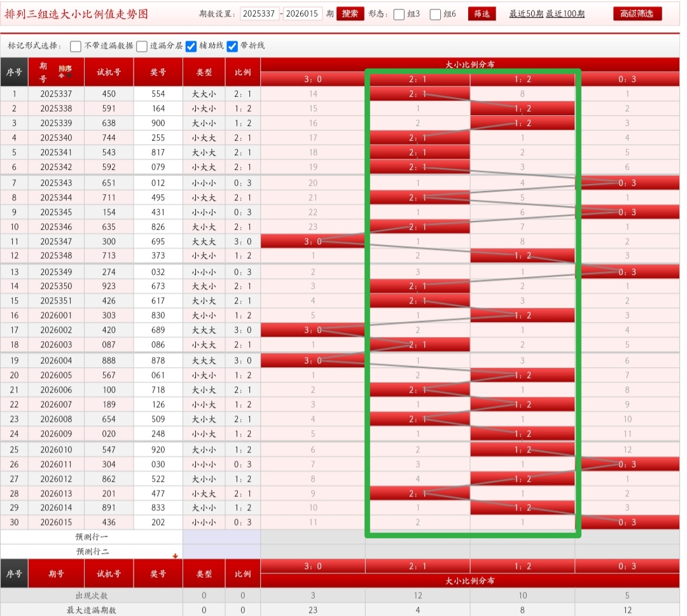Open the 高级筛选 advanced filter
687x616 pixels.
point(637,13)
